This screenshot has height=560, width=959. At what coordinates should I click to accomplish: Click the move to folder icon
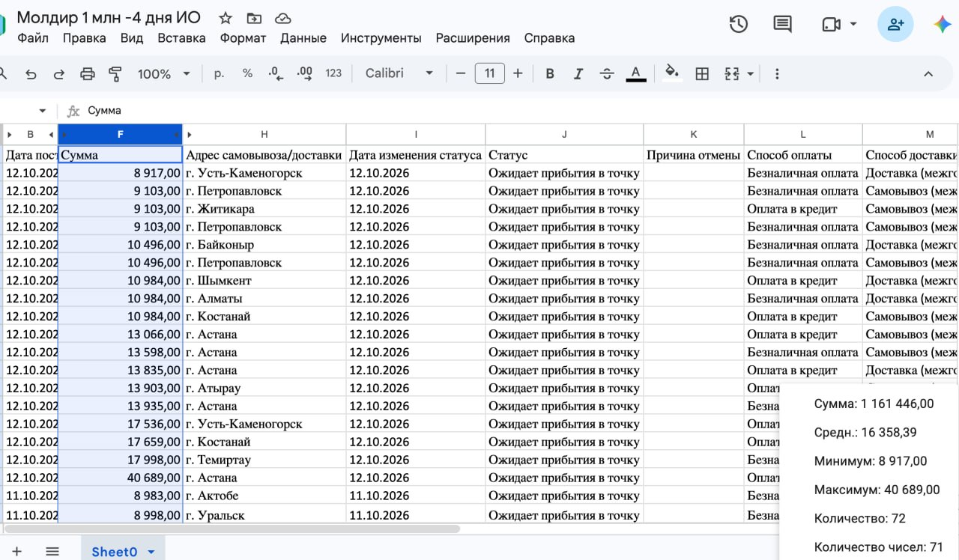click(254, 18)
